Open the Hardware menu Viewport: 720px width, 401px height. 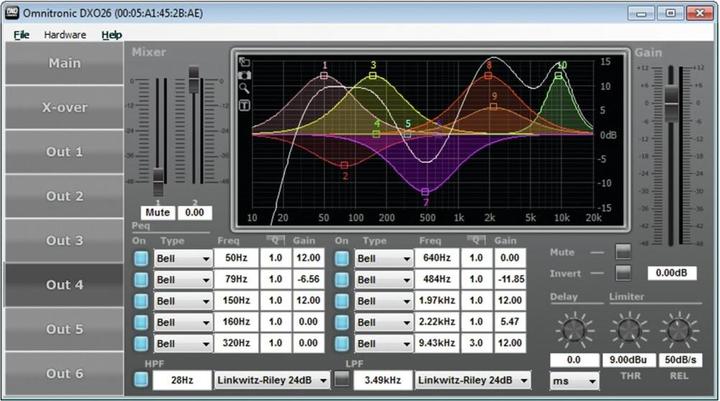[65, 34]
